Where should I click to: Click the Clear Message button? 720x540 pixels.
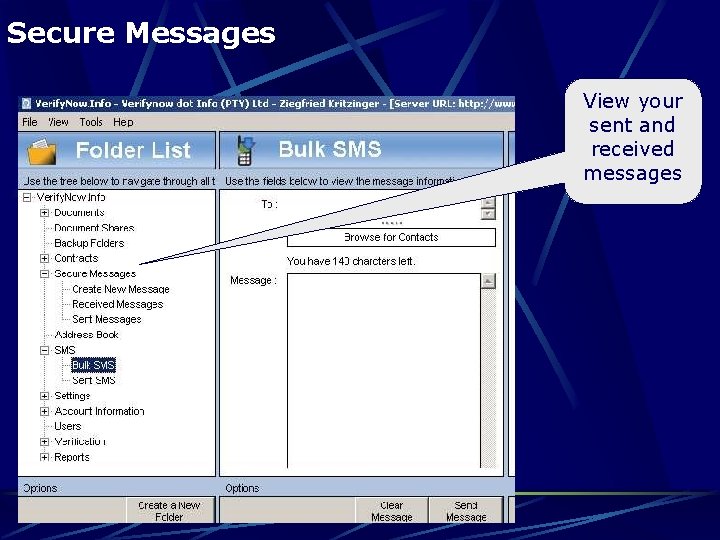click(392, 511)
